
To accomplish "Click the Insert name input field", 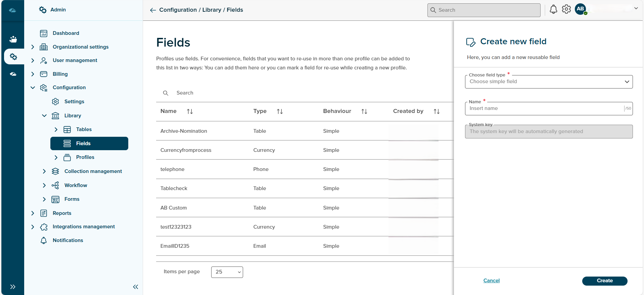I will pos(544,109).
